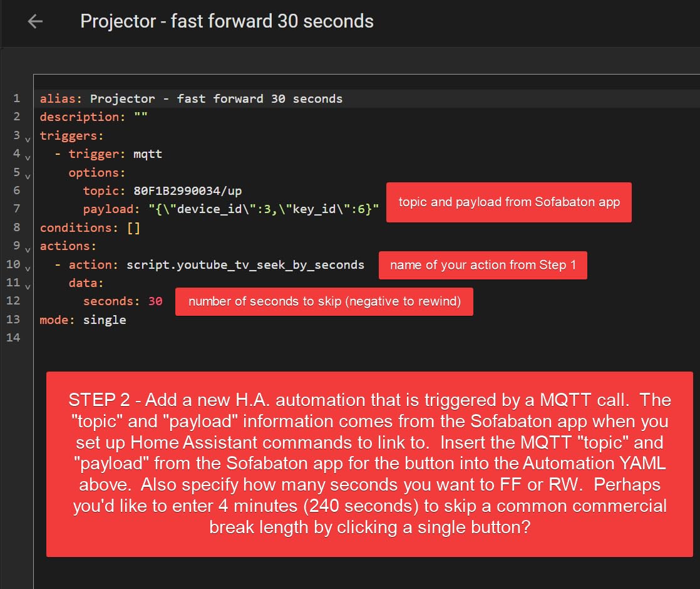Collapse the trigger mqtt item fold arrow

28,155
